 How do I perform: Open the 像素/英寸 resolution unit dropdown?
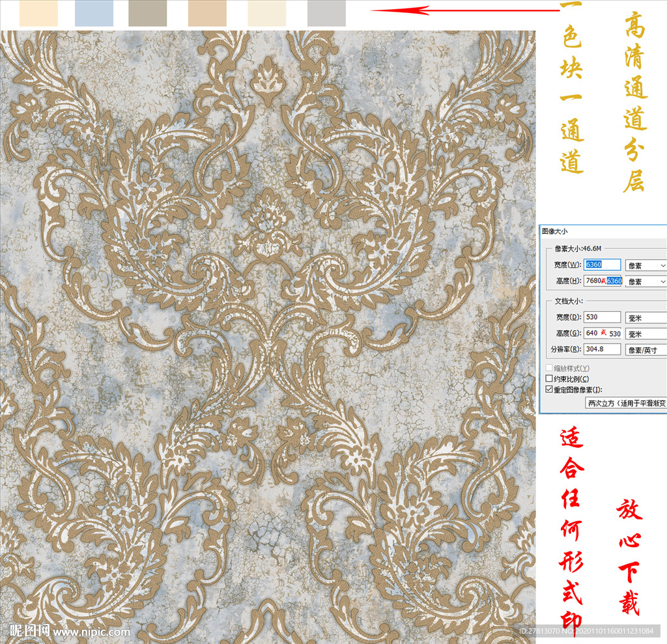point(646,350)
